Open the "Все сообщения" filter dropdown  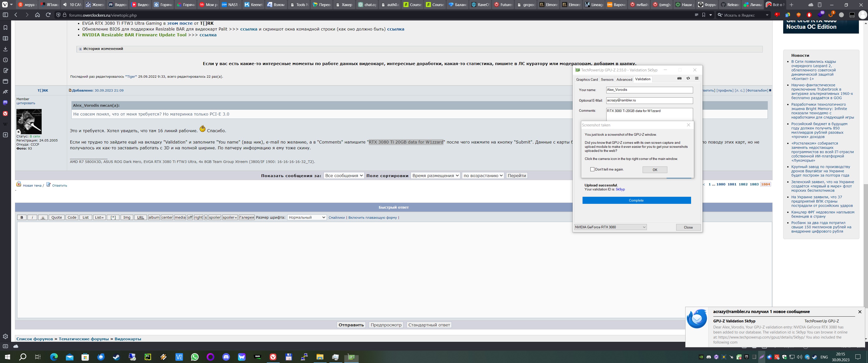[344, 176]
